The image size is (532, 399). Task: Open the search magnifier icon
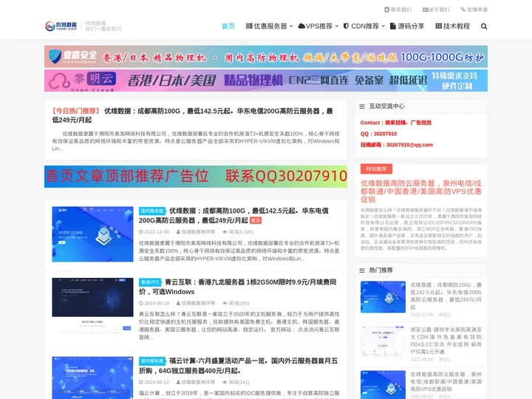point(484,26)
